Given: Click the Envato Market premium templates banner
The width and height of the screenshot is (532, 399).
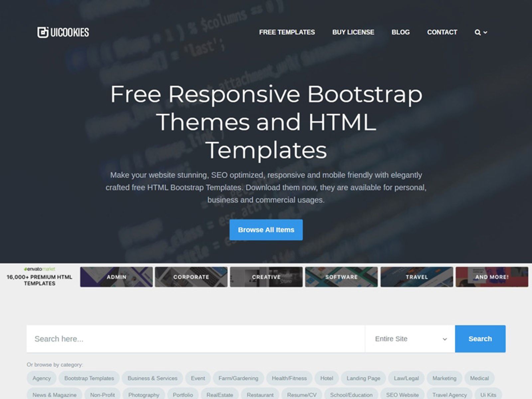Looking at the screenshot, I should coord(40,277).
